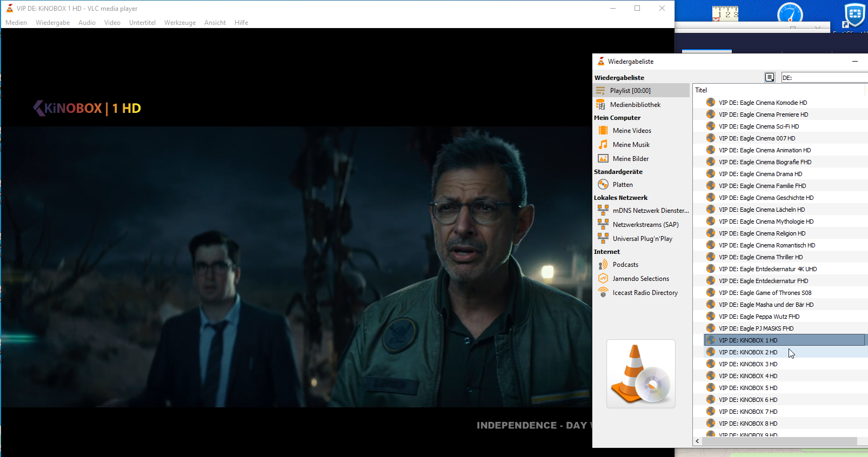Click the VLC album art thumbnail
The height and width of the screenshot is (457, 868).
tap(641, 374)
